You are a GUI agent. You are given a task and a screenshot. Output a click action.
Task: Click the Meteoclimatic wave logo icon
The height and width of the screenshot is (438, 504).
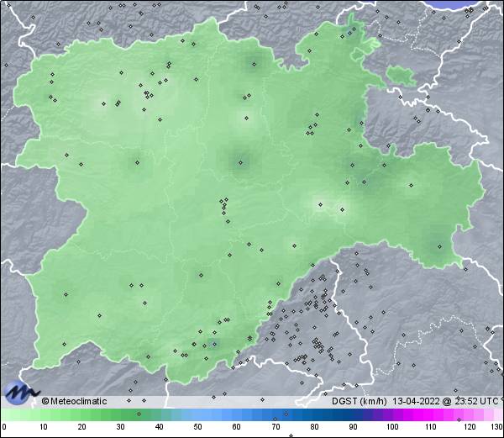pyautogui.click(x=21, y=393)
